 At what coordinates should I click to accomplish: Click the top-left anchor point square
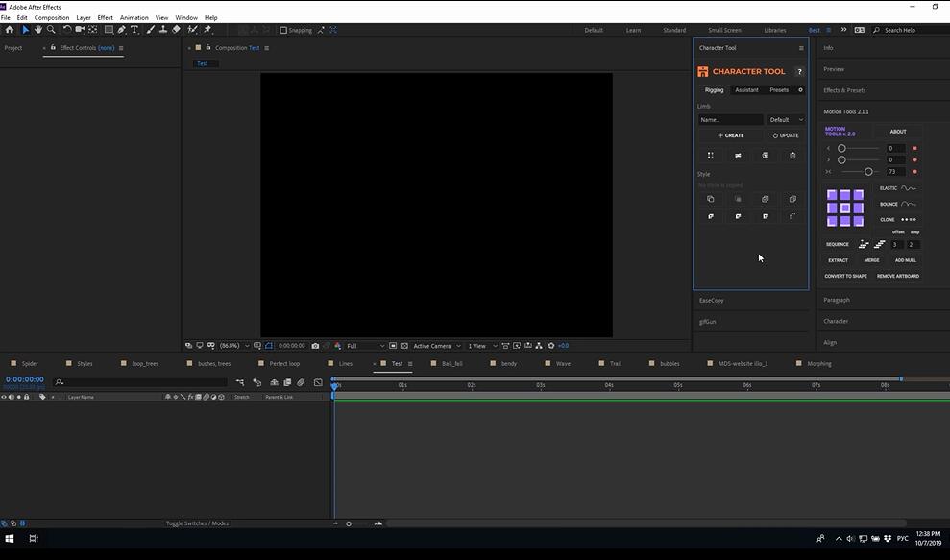[832, 195]
